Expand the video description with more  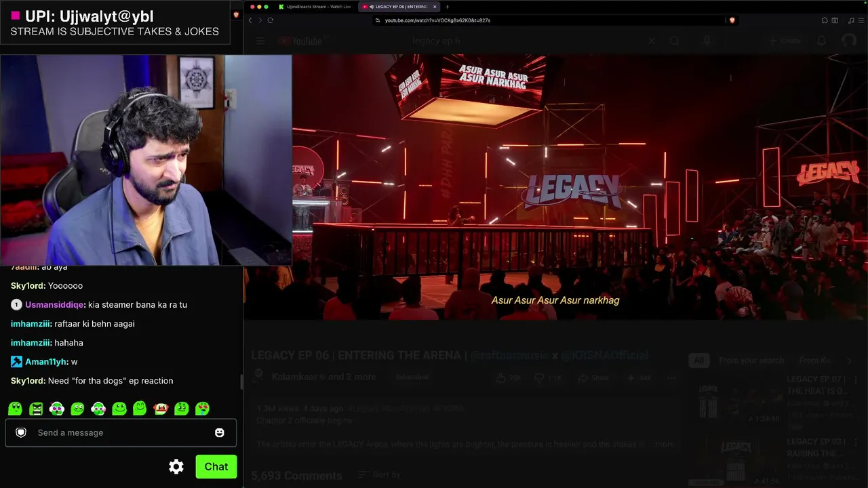click(x=665, y=444)
